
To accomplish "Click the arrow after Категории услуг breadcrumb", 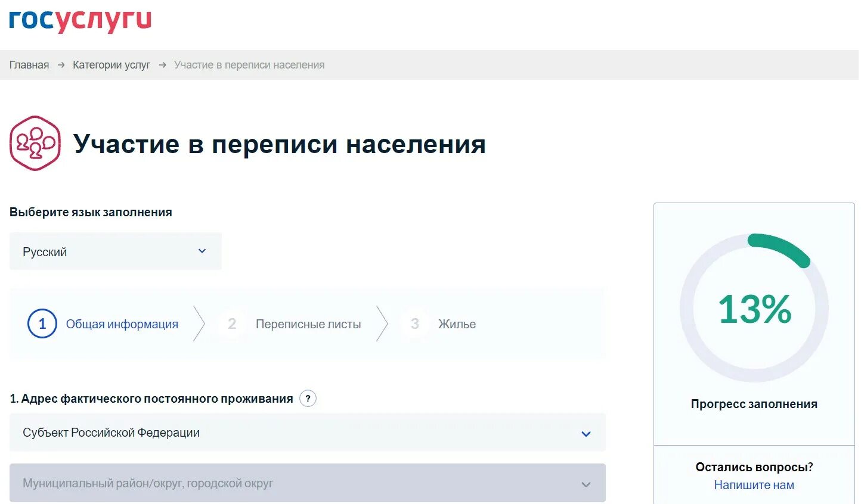I will click(162, 65).
